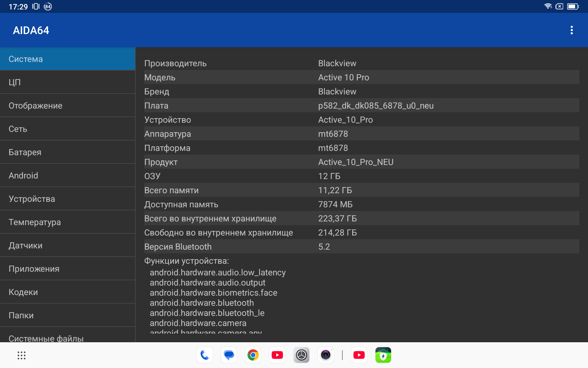The width and height of the screenshot is (588, 368).
Task: Open the Camera app in dock
Action: [326, 355]
